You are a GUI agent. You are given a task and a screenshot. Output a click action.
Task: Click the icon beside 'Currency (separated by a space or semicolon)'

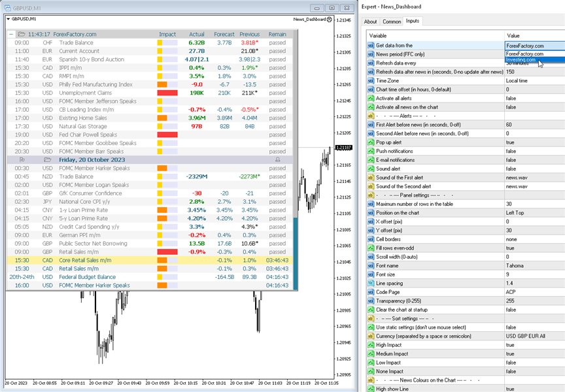pos(371,336)
